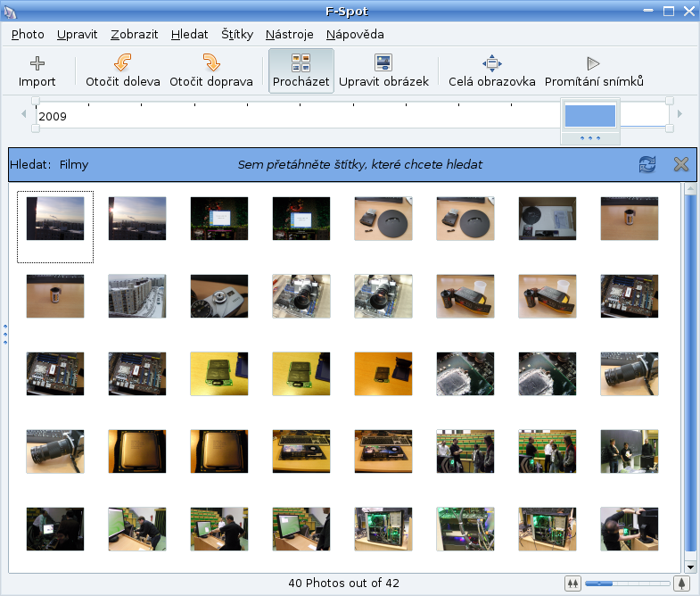Select the first sunset skyline thumbnail
Viewport: 700px width, 596px height.
point(55,219)
